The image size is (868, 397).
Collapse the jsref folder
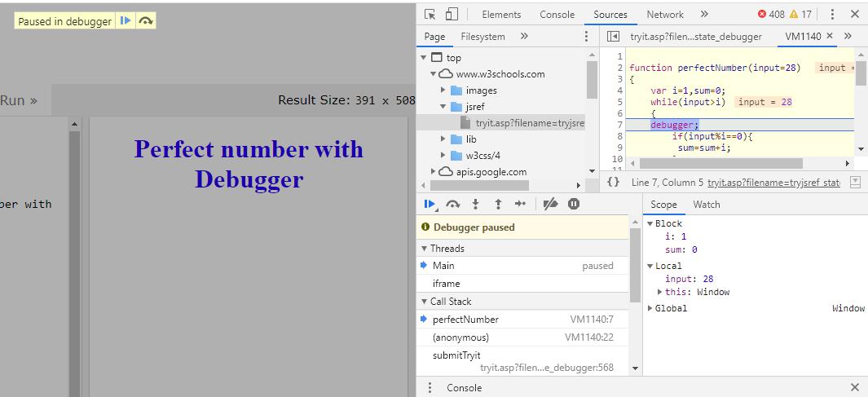click(443, 106)
